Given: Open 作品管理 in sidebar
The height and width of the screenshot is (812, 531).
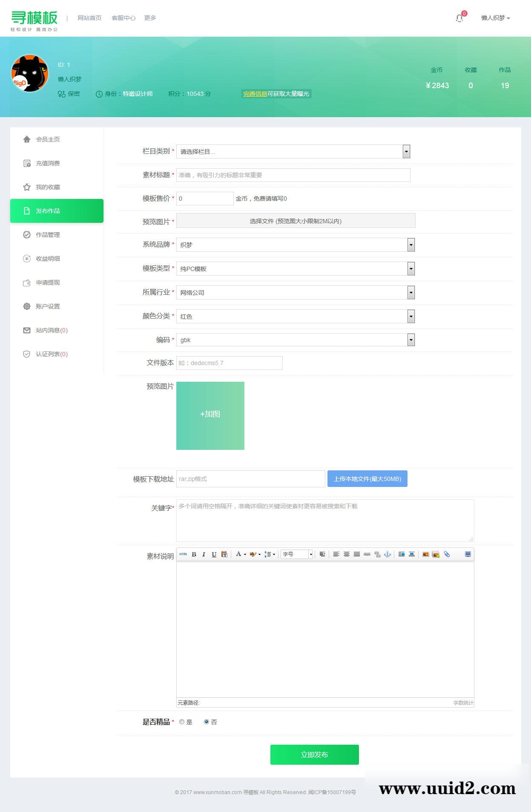Looking at the screenshot, I should pos(57,235).
